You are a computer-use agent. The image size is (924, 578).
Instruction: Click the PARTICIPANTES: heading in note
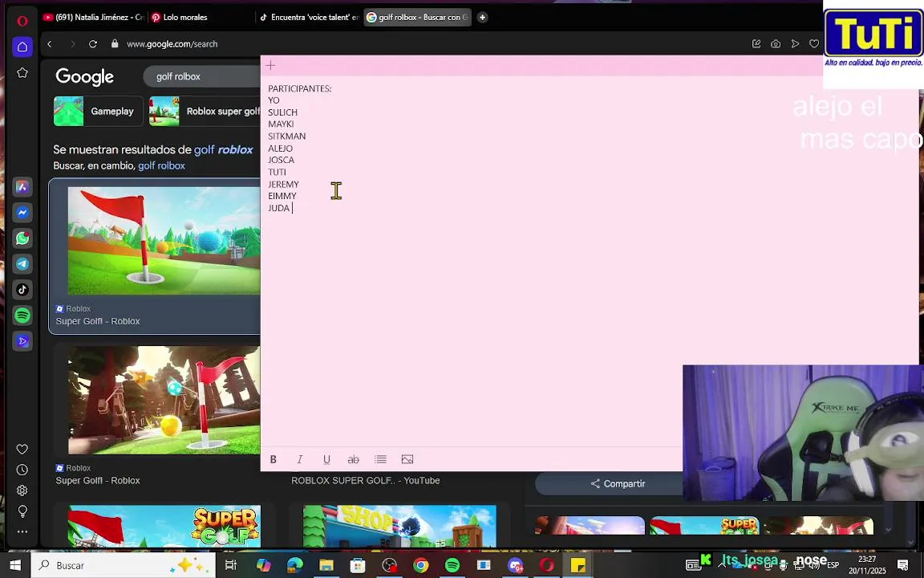300,88
